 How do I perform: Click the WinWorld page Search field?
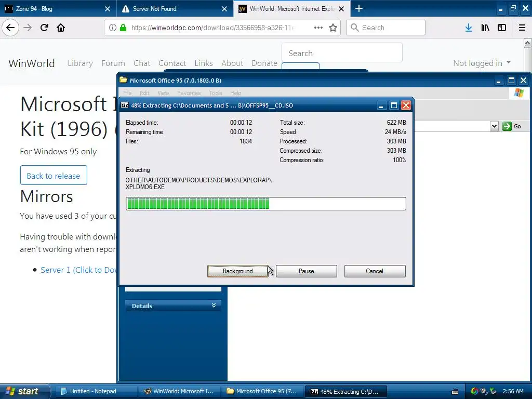342,53
